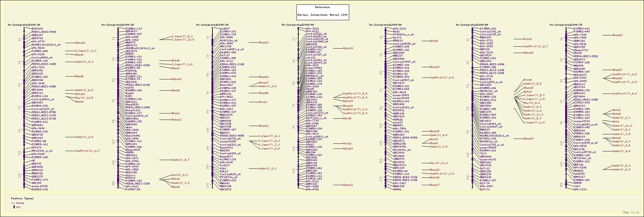Viewport: 644px width, 217px height.
Task: Select the Rbgq19 QTL label
Action: [528, 139]
